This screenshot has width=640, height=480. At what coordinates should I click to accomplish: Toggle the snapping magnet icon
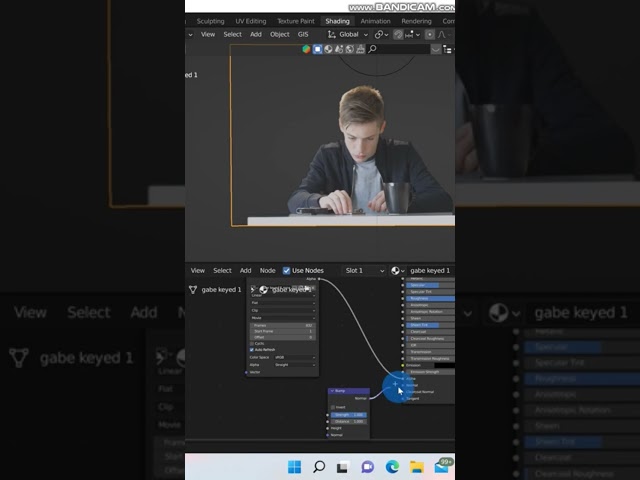point(398,35)
